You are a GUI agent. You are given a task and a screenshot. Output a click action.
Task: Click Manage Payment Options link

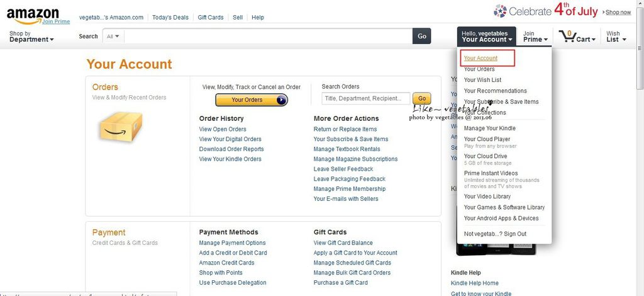tap(233, 243)
